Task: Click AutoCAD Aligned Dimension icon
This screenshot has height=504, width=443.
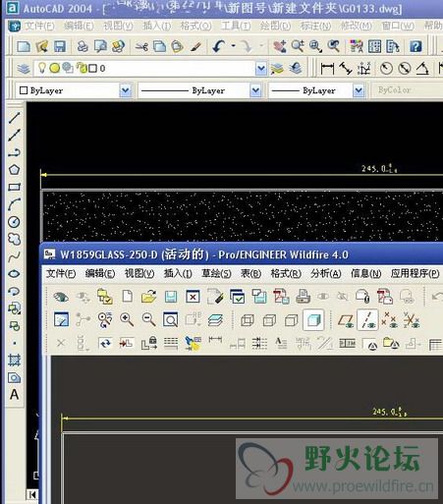Action: (346, 69)
